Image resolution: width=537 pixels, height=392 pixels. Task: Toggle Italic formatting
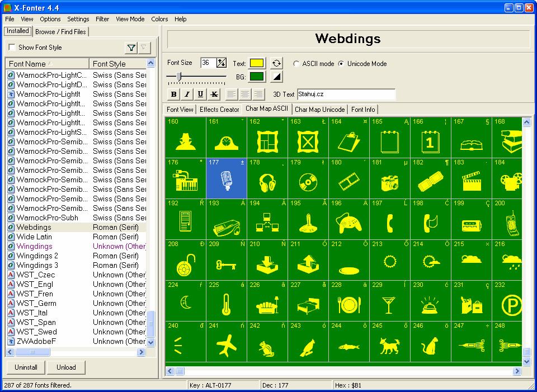(187, 94)
